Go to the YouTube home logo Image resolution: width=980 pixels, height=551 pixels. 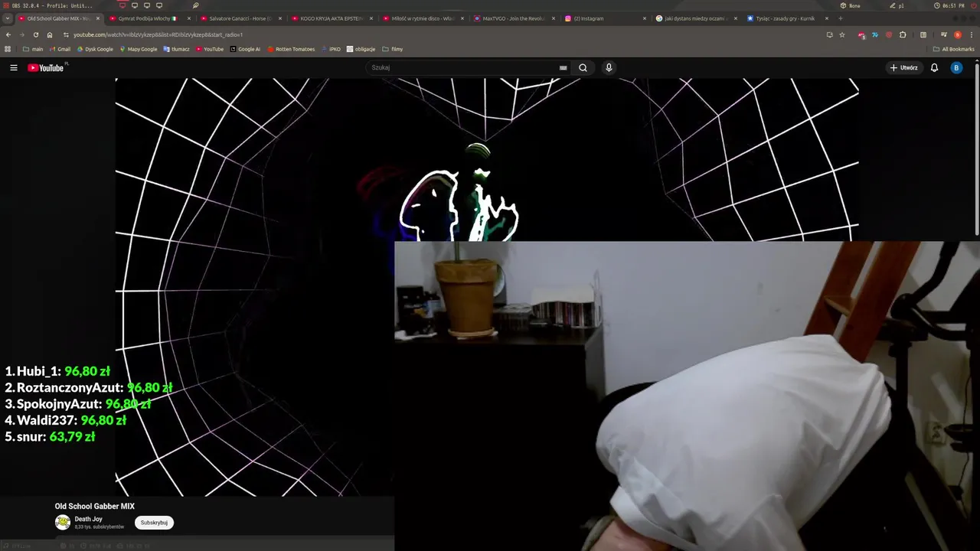pos(47,67)
